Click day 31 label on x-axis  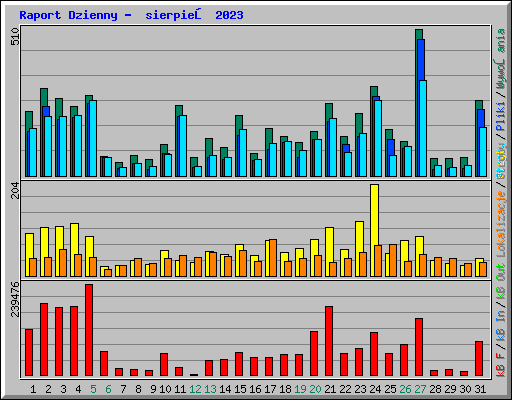coord(480,389)
